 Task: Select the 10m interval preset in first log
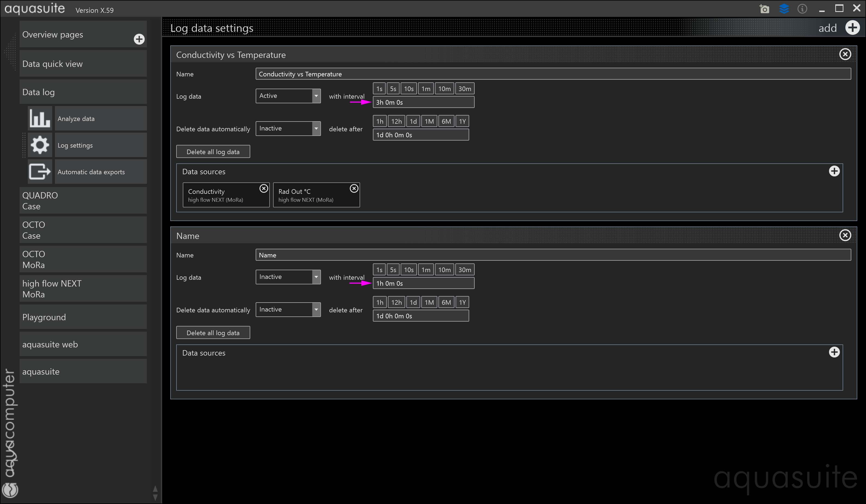pos(444,89)
